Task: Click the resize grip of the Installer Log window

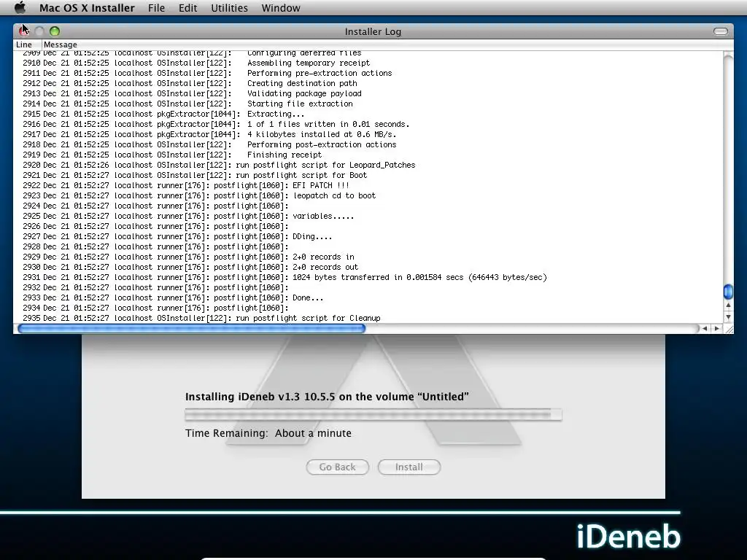Action: click(x=729, y=329)
